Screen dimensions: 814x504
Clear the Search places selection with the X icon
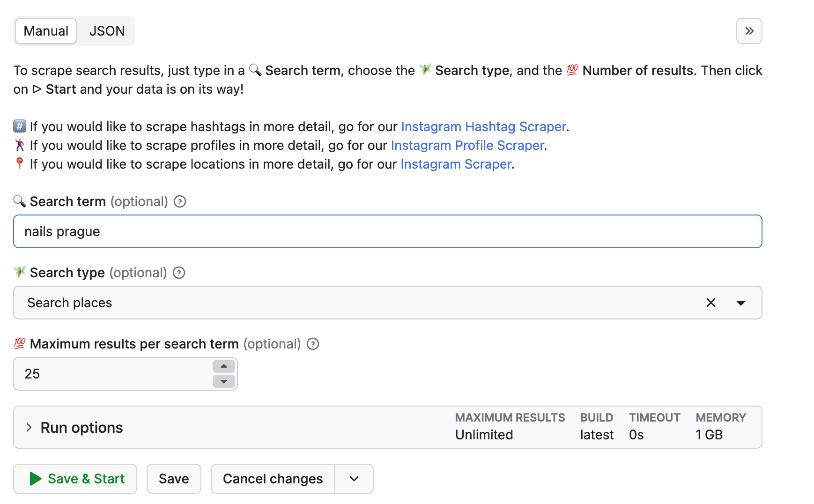pyautogui.click(x=711, y=303)
